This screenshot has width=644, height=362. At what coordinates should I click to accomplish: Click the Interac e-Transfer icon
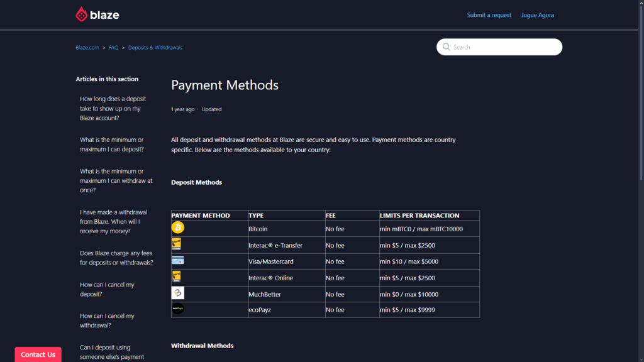(x=178, y=244)
